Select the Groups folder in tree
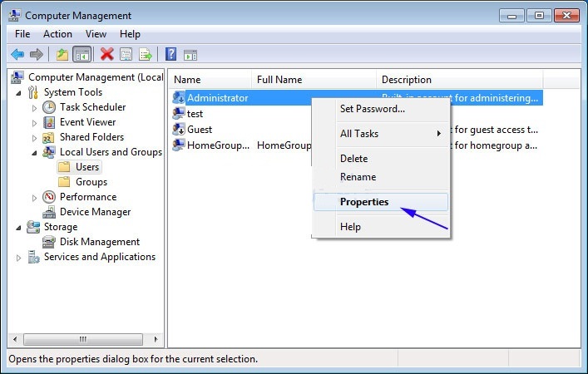The height and width of the screenshot is (374, 588). [x=91, y=182]
